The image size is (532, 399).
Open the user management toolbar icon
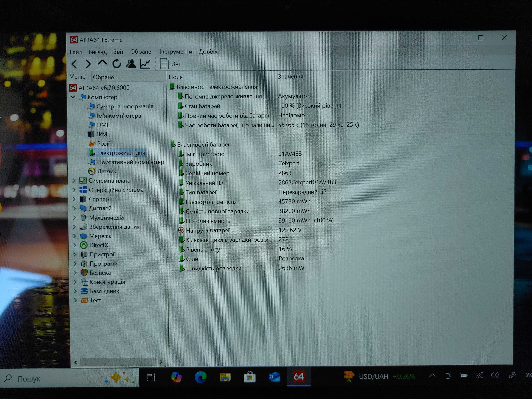(x=131, y=64)
